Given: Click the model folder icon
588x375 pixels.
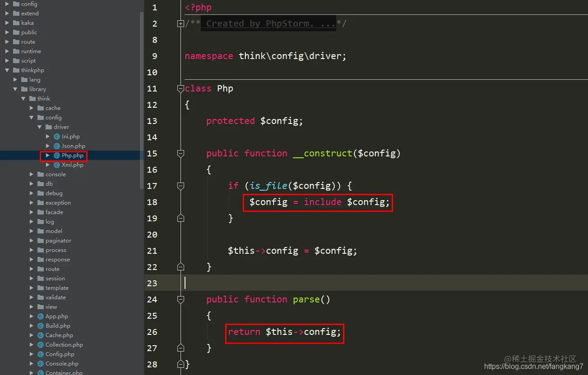Looking at the screenshot, I should [40, 231].
